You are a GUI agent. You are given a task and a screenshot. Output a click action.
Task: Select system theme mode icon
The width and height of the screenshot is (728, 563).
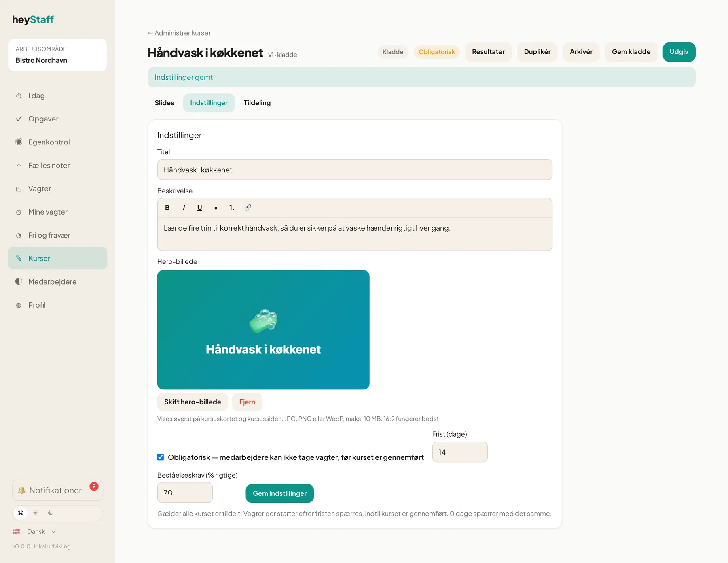coord(21,513)
